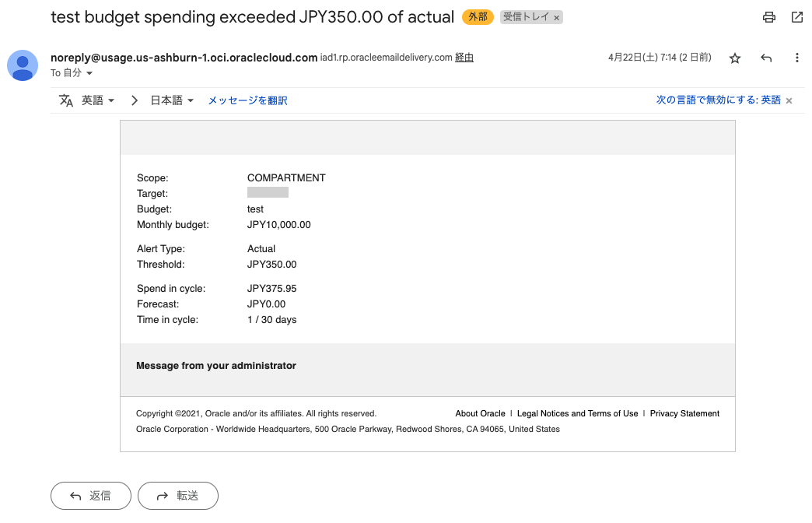This screenshot has height=523, width=812.
Task: Open Legal Notices and Terms of Use
Action: (577, 414)
